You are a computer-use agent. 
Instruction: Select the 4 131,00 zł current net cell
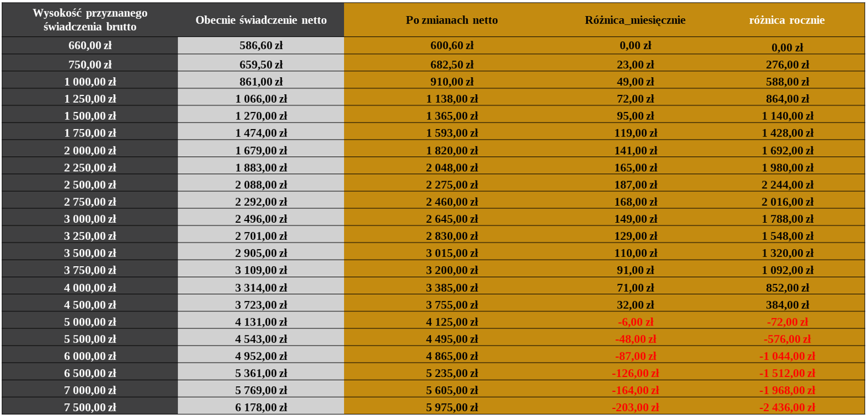click(x=261, y=322)
